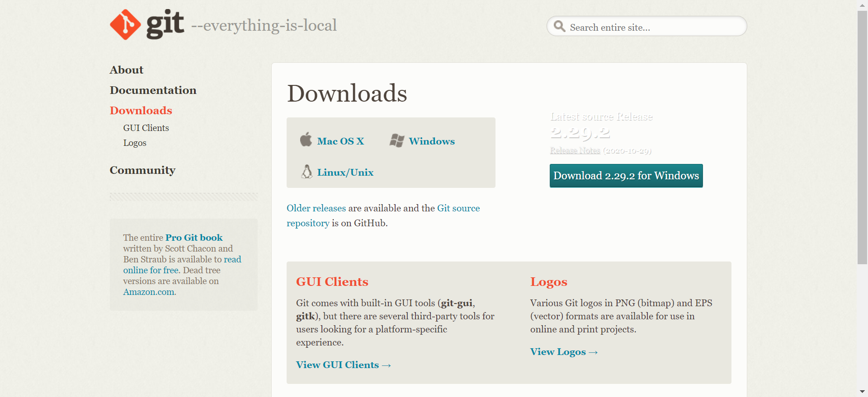Click the git wordmark in header
Viewport: 868px width, 397px height.
click(165, 23)
